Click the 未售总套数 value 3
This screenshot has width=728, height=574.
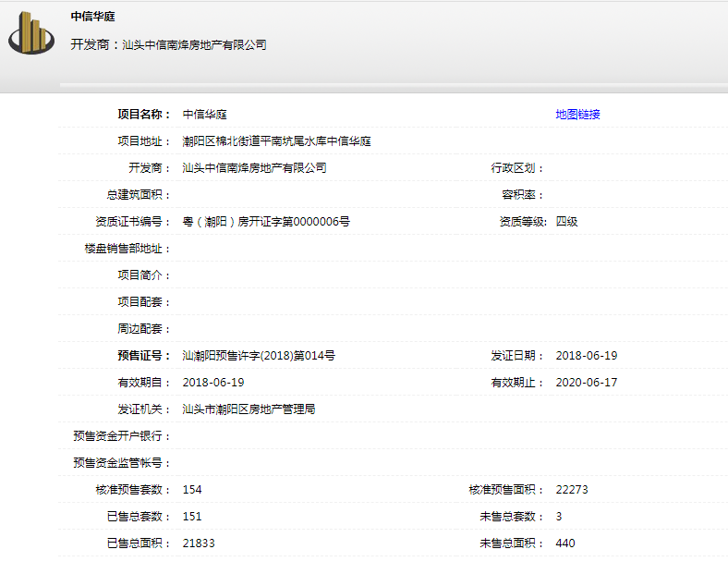pos(559,517)
